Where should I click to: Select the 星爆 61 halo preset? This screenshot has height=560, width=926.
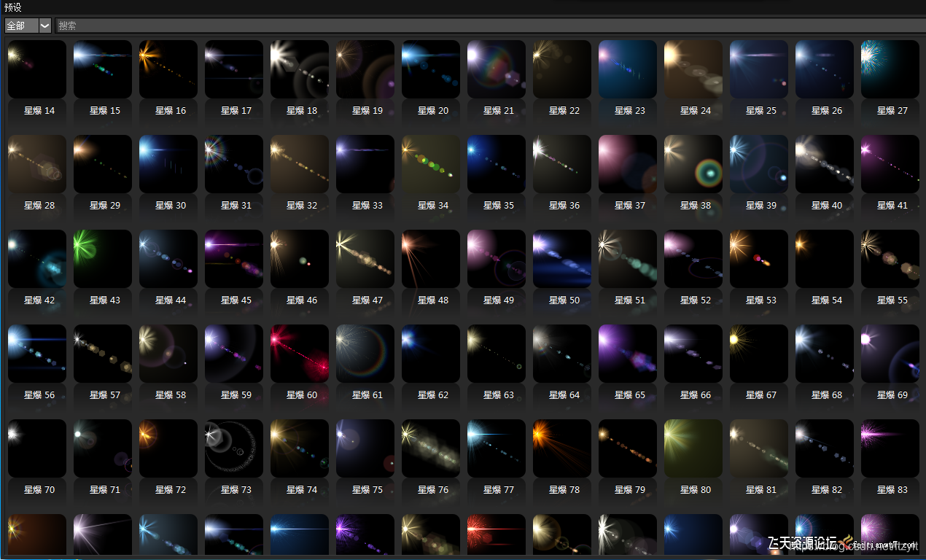click(365, 354)
